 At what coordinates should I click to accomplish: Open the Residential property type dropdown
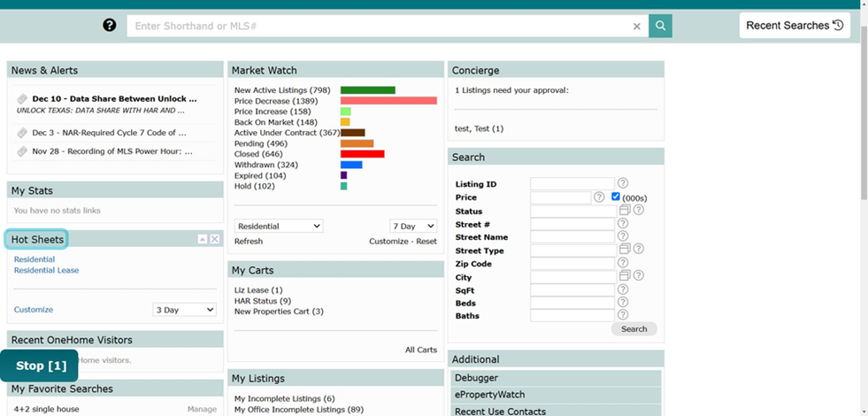point(279,226)
